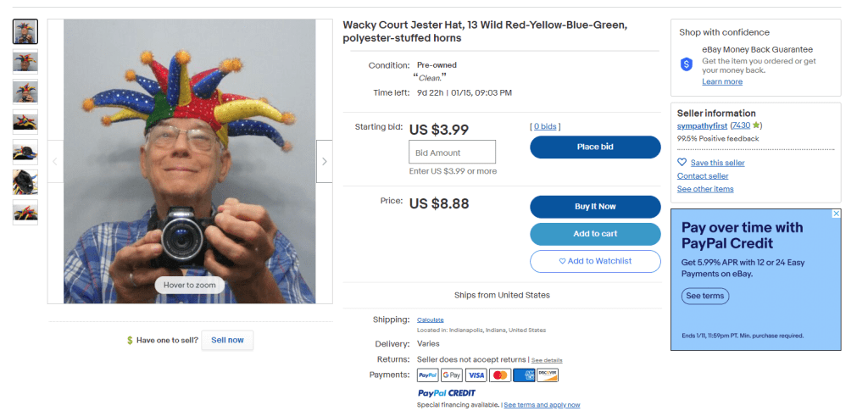This screenshot has width=868, height=411.
Task: Add the item to cart
Action: tap(595, 234)
